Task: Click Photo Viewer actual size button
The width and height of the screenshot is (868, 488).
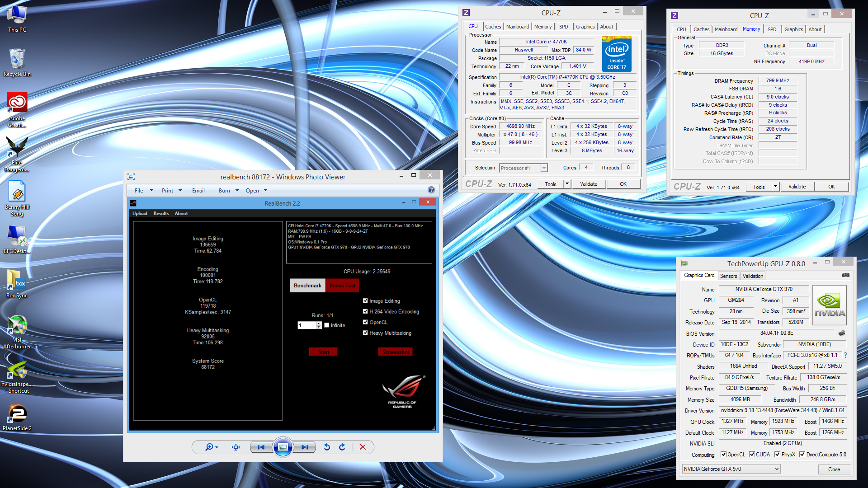Action: [x=236, y=447]
